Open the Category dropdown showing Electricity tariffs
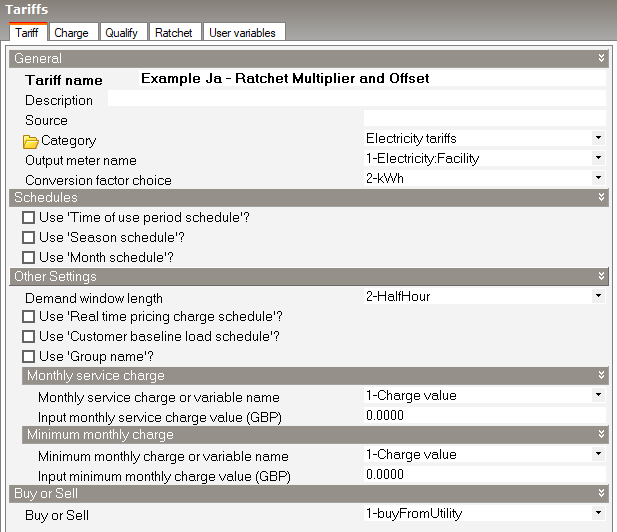The width and height of the screenshot is (617, 532). click(x=598, y=138)
